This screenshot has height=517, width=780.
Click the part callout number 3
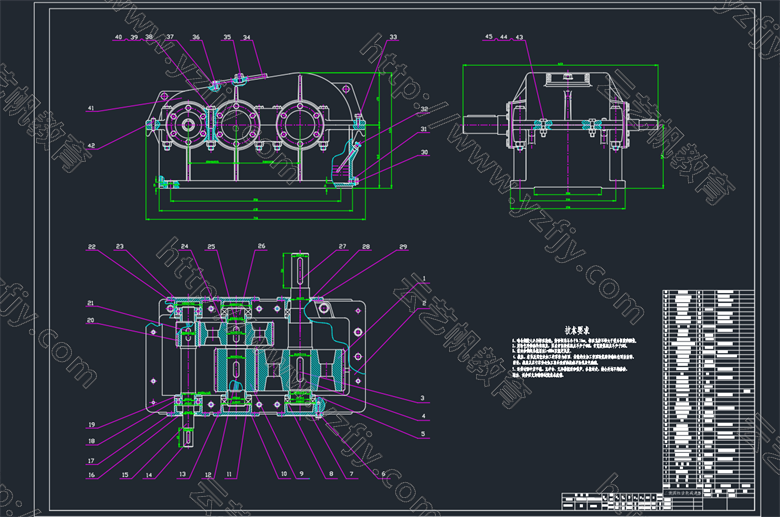(x=423, y=398)
